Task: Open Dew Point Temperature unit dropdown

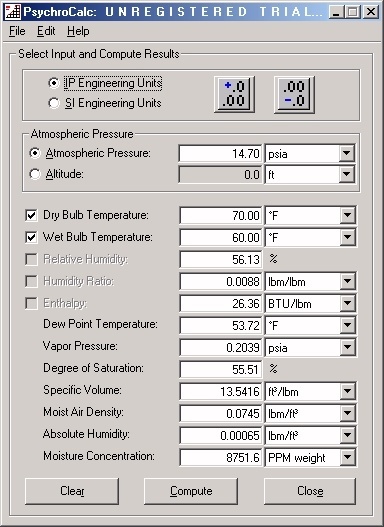Action: 347,325
